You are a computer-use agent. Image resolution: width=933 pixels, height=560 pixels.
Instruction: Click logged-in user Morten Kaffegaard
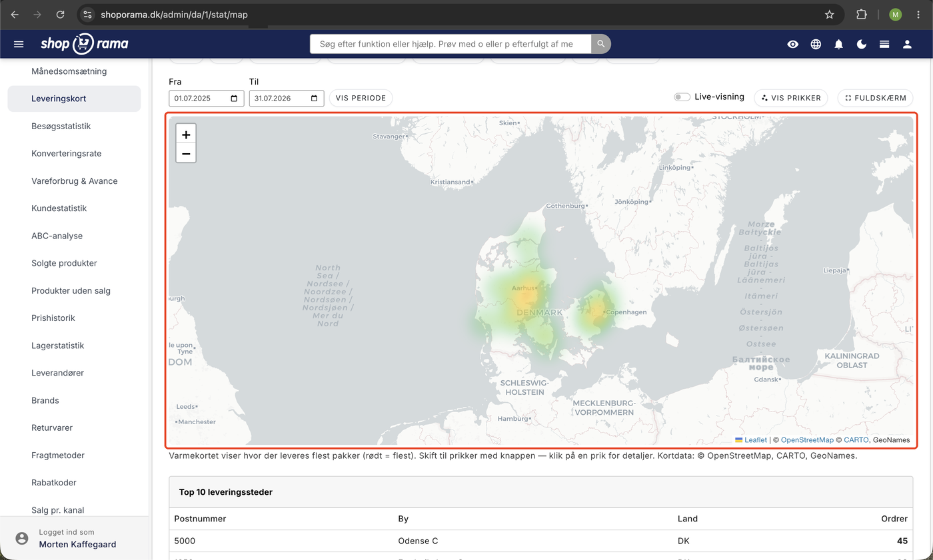(x=77, y=544)
